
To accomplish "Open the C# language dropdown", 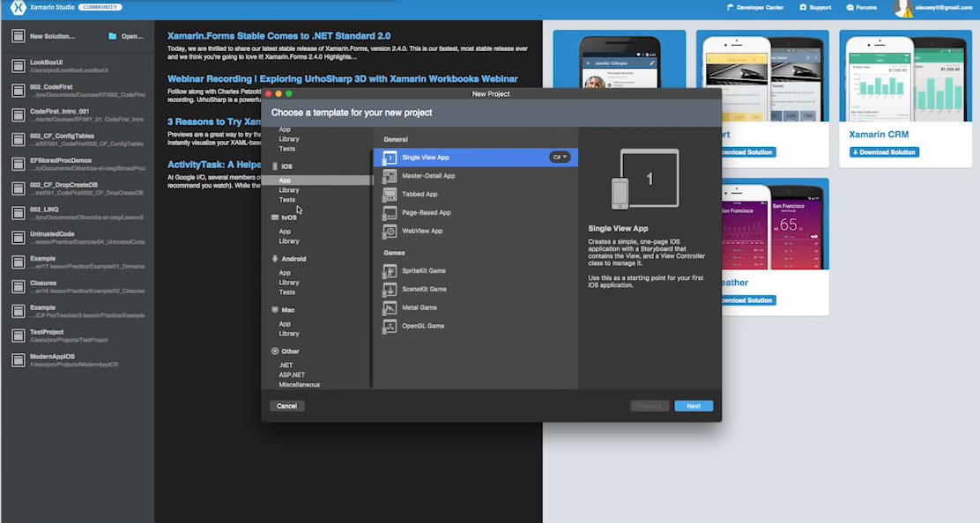I will [x=560, y=158].
